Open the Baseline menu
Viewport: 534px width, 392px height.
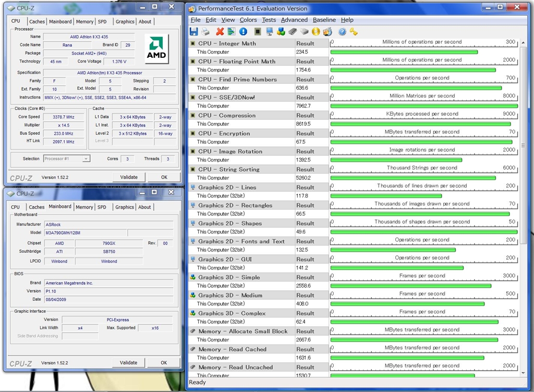click(324, 20)
